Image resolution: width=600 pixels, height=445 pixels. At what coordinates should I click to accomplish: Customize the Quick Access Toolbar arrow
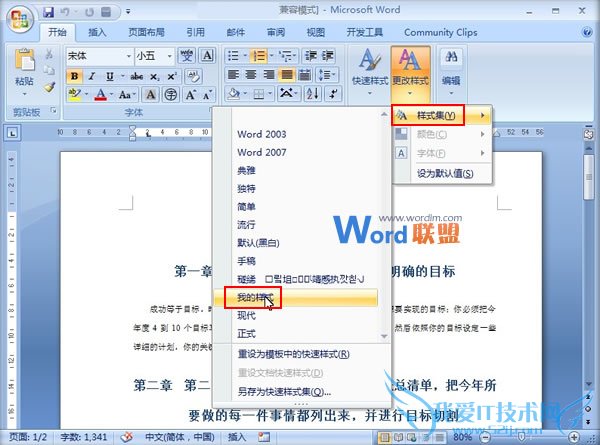[x=128, y=12]
